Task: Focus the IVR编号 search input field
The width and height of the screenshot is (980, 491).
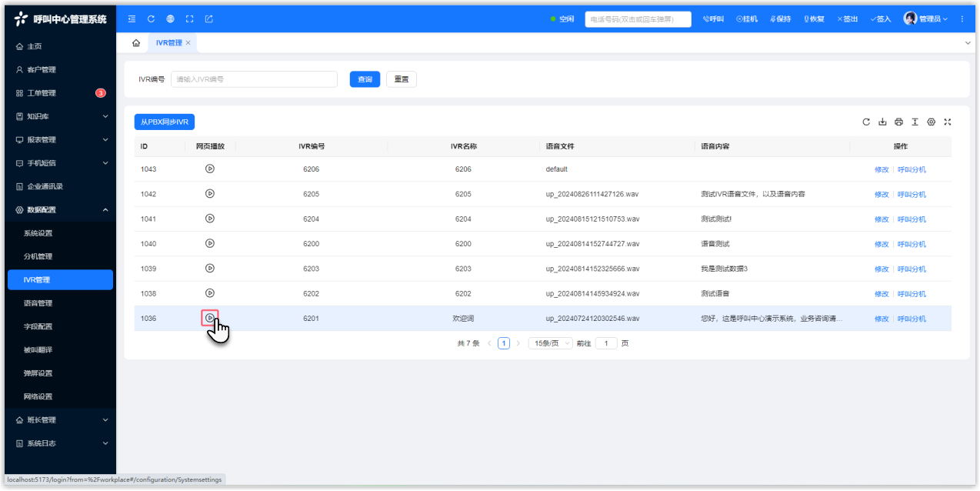Action: (254, 79)
